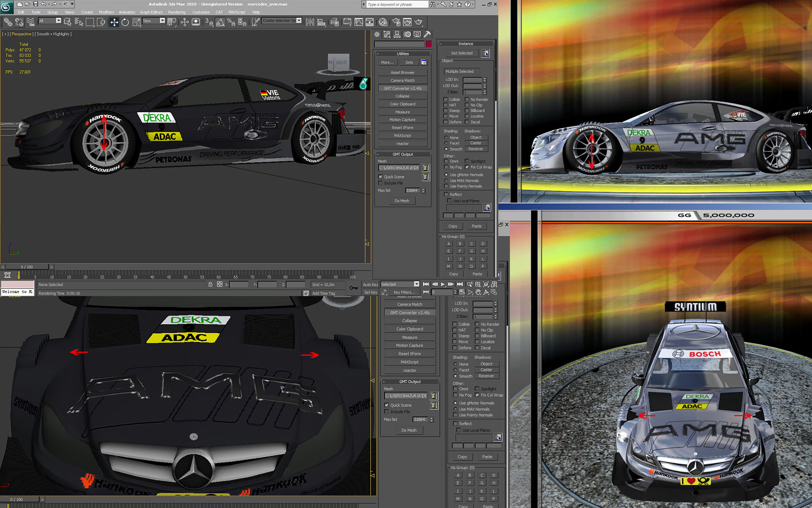Open the Select by Name tool

pyautogui.click(x=79, y=22)
